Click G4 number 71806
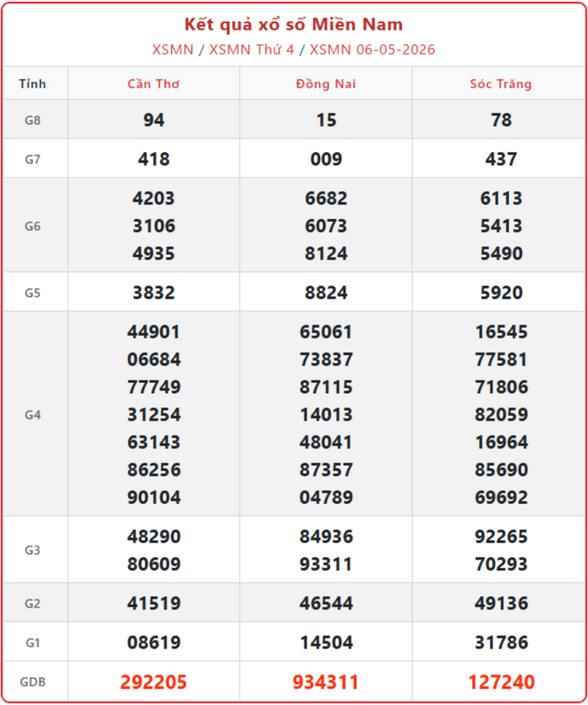Screen dimensions: 588x705 pos(501,387)
